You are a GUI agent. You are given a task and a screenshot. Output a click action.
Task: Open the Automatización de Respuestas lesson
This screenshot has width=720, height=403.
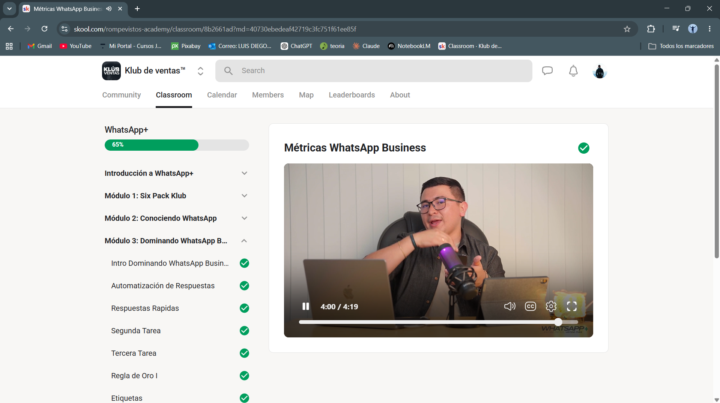coord(163,285)
